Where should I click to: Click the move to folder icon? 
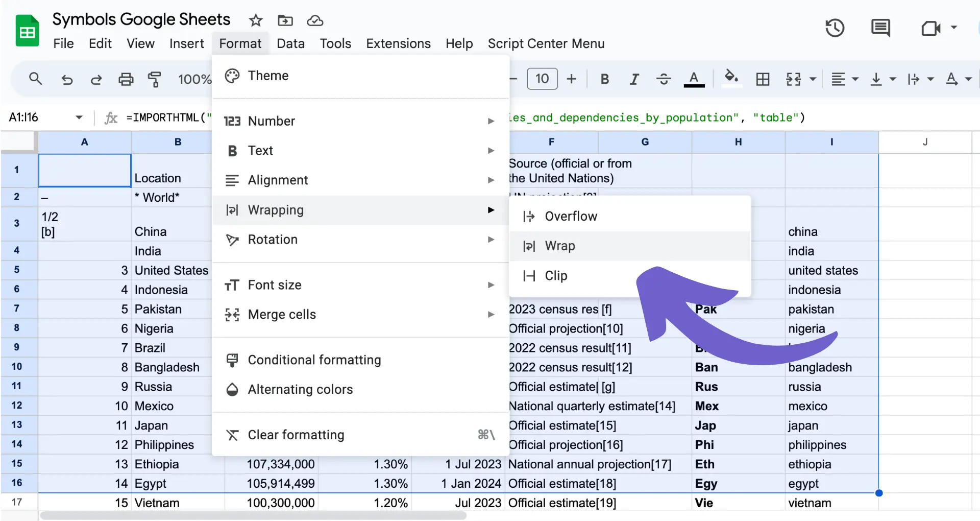pos(285,20)
